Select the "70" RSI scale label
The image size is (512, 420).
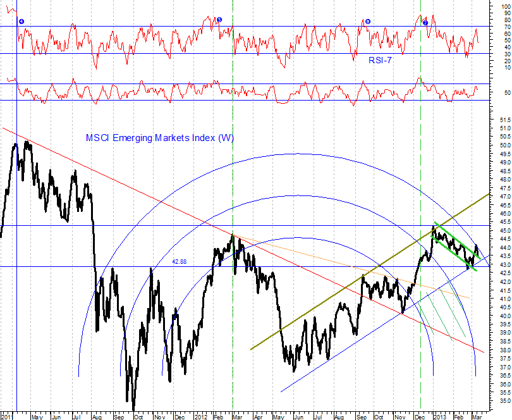[x=507, y=27]
